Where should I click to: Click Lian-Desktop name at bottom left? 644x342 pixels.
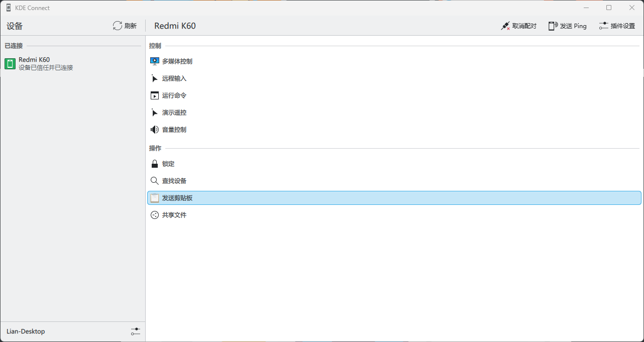(26, 331)
